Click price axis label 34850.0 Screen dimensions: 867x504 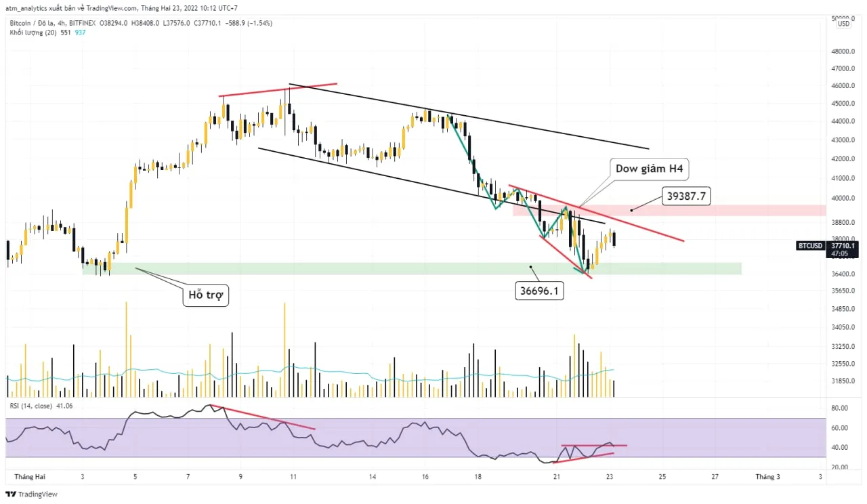click(x=843, y=309)
